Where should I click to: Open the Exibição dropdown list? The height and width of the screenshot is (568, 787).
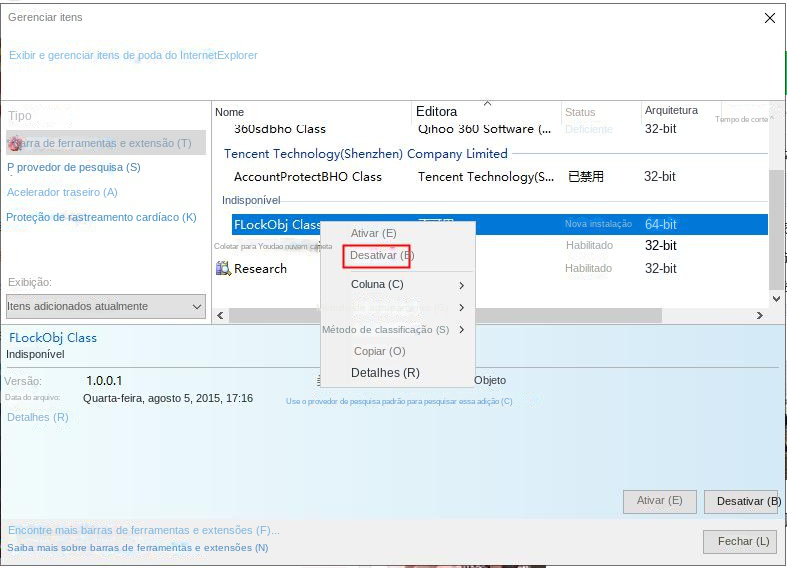pos(106,306)
